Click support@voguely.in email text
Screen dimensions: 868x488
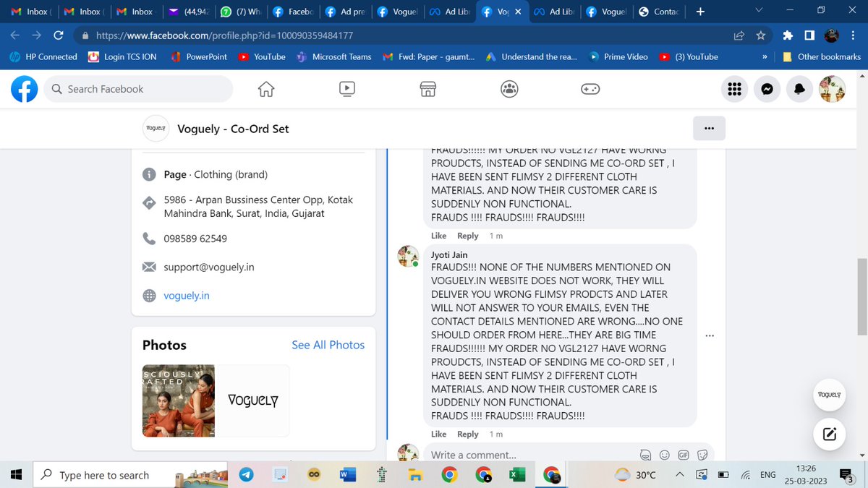[209, 267]
